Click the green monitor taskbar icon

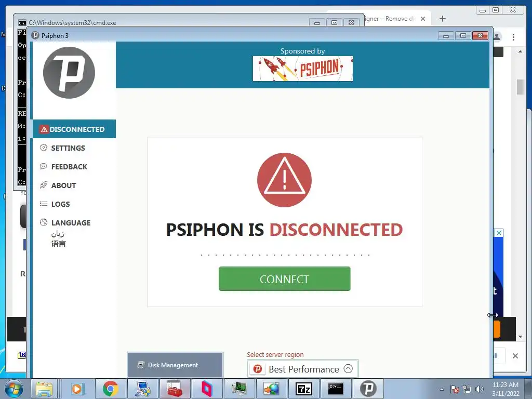coord(239,389)
